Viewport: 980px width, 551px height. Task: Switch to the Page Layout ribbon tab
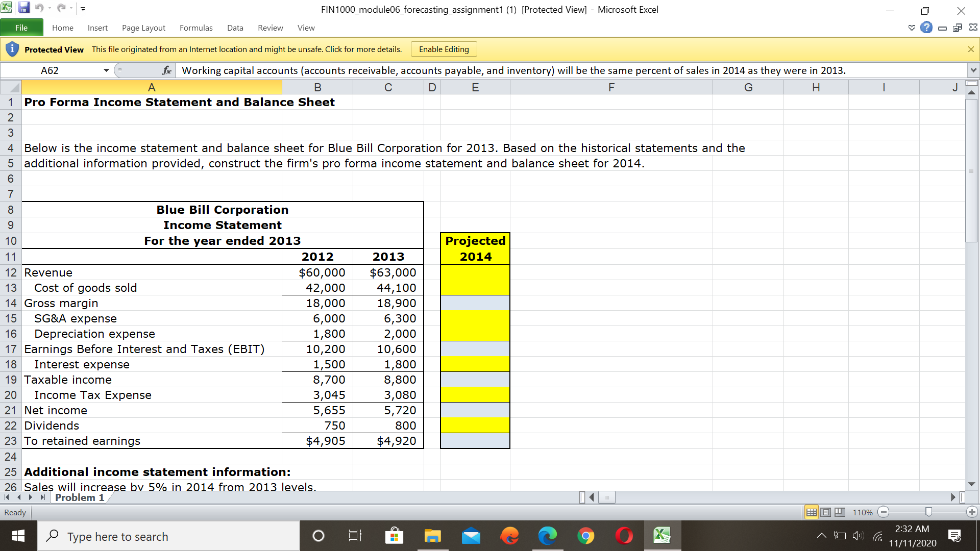143,28
